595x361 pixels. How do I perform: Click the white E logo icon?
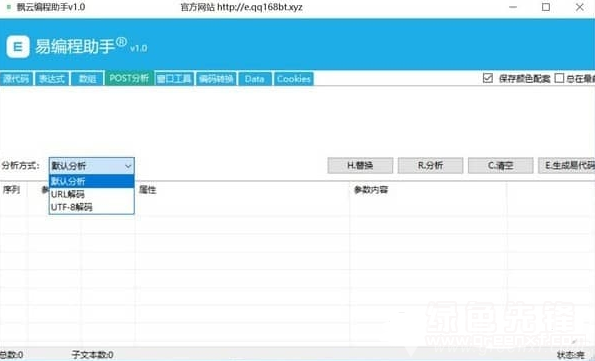pos(18,47)
